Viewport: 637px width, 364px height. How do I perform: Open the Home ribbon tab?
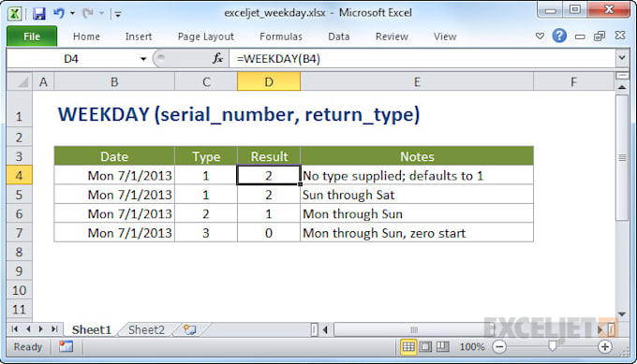86,36
